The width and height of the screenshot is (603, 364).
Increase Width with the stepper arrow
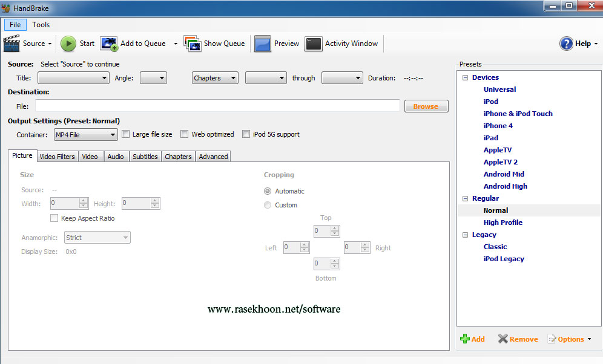click(x=83, y=201)
